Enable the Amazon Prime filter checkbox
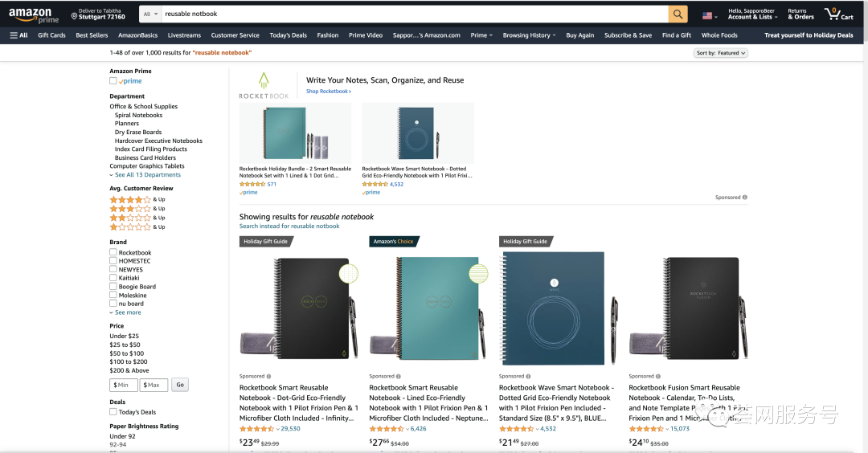The height and width of the screenshot is (453, 868). (x=113, y=81)
